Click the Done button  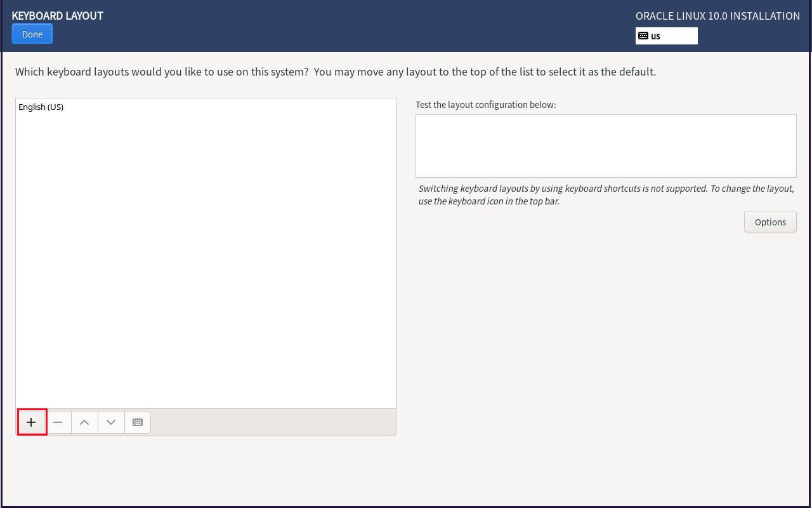pyautogui.click(x=32, y=34)
